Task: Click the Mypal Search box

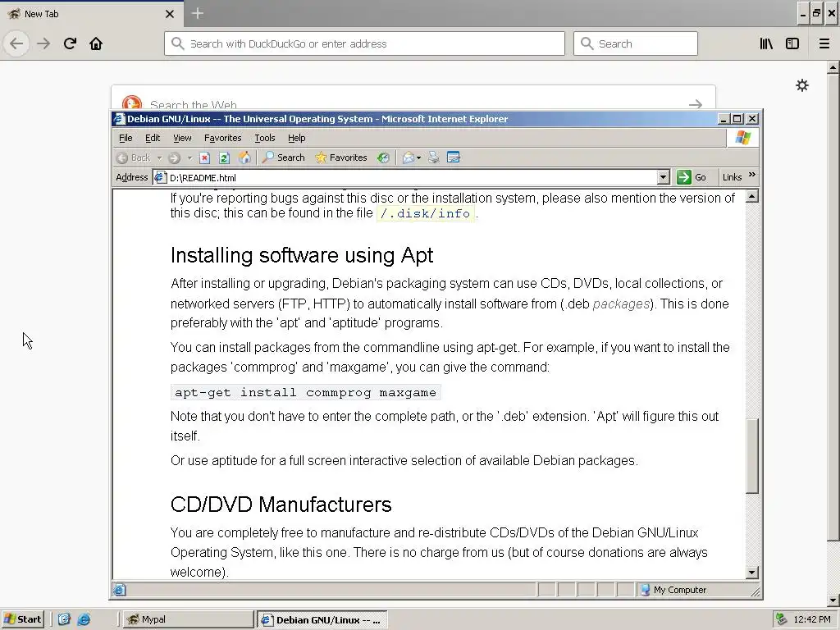Action: tap(636, 43)
